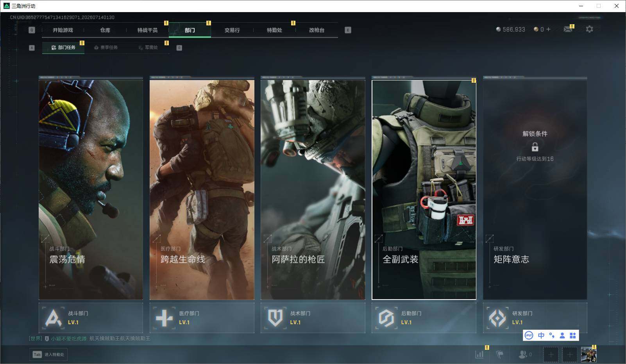626x364 pixels.
Task: Click the expand icon on 震荡危情 card
Action: pyautogui.click(x=45, y=238)
